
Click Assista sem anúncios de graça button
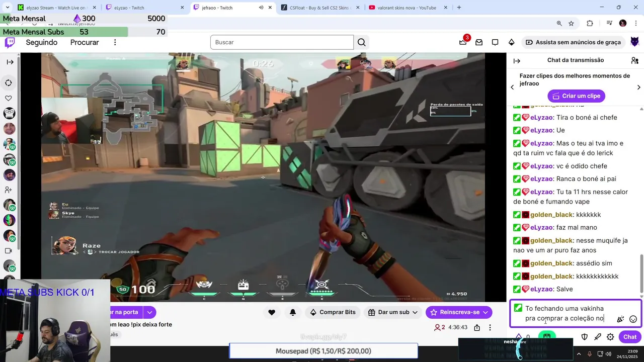[x=573, y=42]
